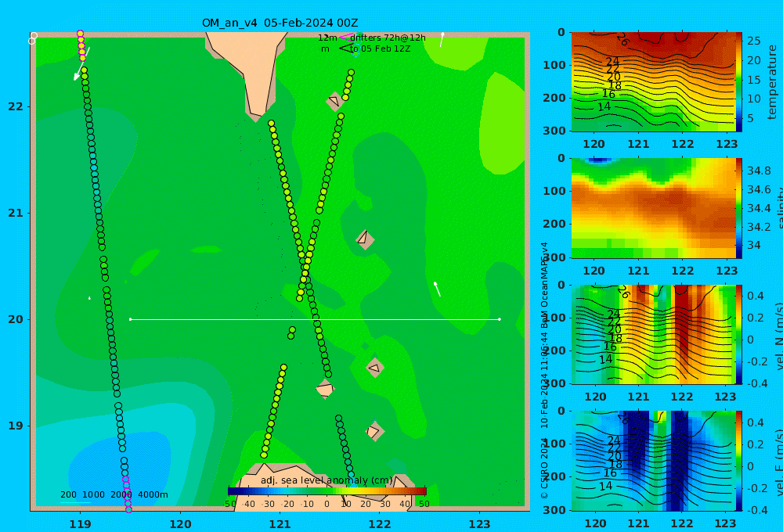The image size is (783, 532).
Task: Click the vertical 'temperature' axis label
Action: (772, 82)
